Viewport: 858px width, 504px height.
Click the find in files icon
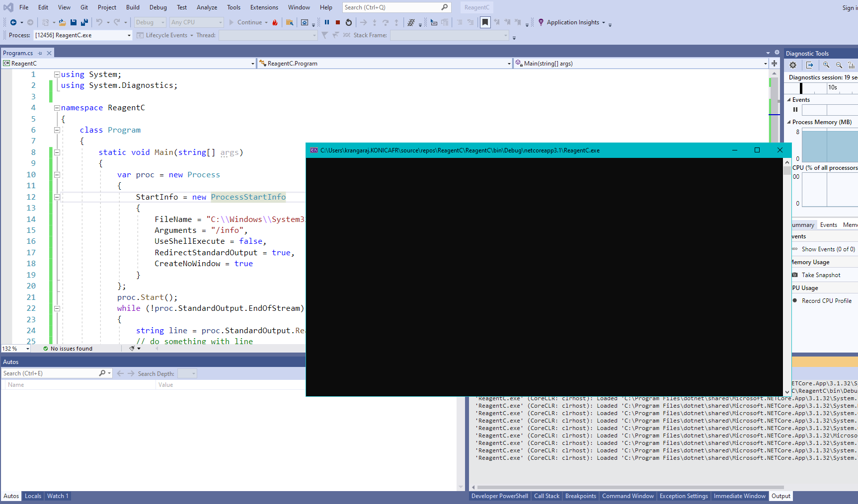(290, 22)
